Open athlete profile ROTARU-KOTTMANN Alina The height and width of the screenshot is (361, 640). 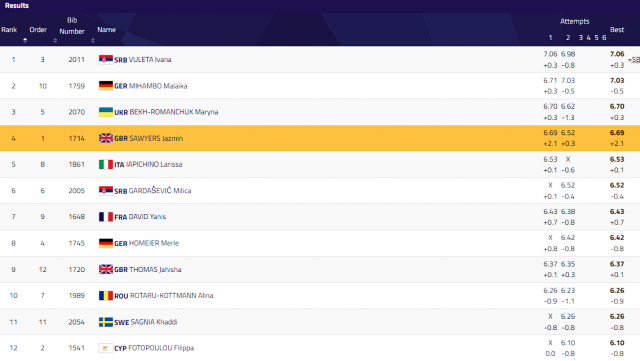[171, 295]
